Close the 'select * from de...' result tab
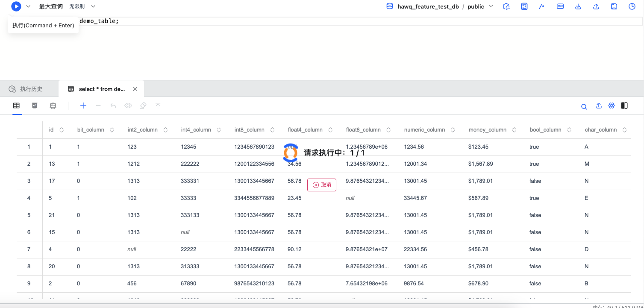 135,89
